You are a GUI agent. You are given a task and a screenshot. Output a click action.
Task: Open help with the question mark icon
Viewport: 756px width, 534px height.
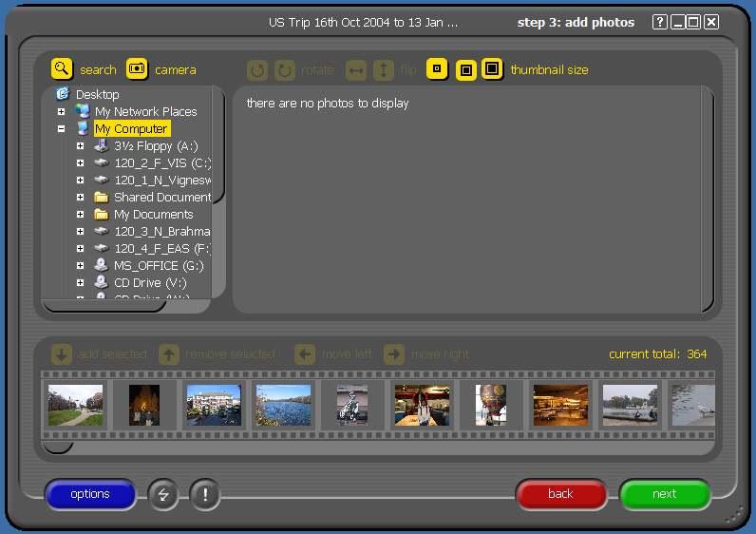660,22
